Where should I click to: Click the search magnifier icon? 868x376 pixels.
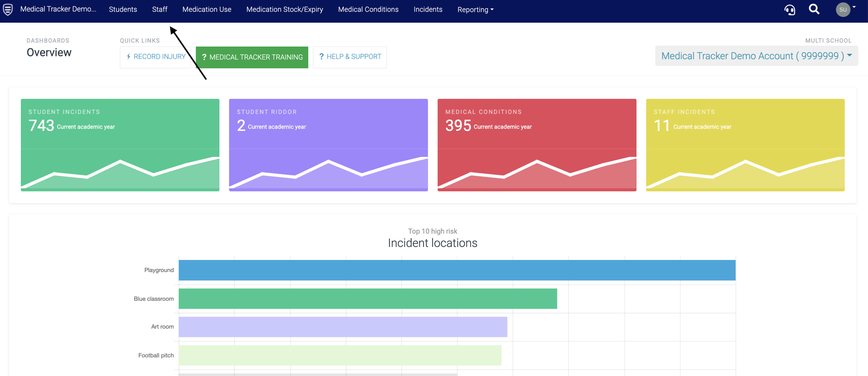coord(814,9)
